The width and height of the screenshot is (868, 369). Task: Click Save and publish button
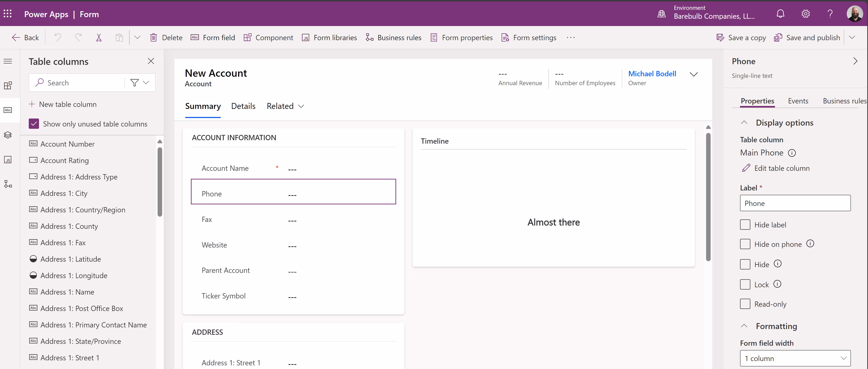click(807, 37)
